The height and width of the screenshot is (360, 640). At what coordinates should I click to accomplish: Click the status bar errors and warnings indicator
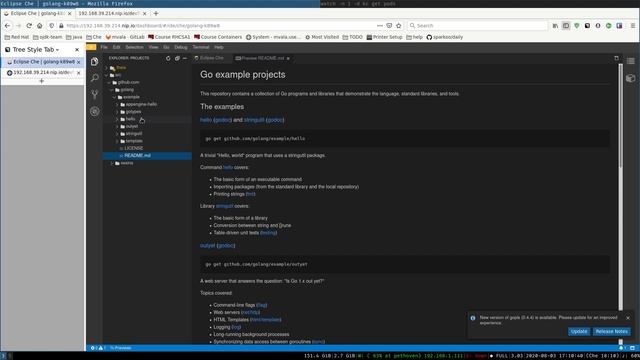(97, 348)
